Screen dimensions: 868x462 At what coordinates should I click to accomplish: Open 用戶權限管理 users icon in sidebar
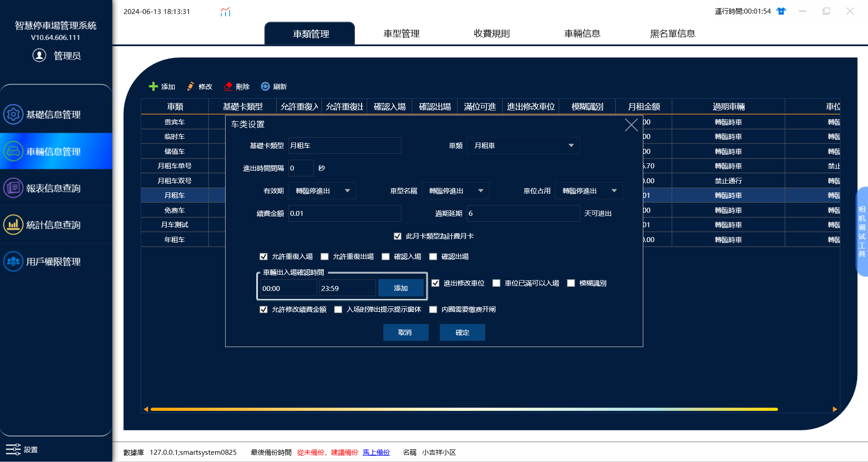[x=13, y=262]
